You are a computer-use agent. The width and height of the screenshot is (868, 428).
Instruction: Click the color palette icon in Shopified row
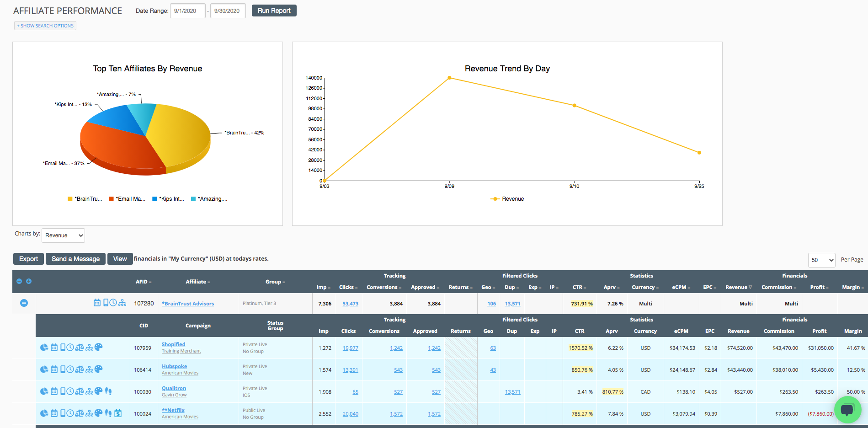coord(99,348)
